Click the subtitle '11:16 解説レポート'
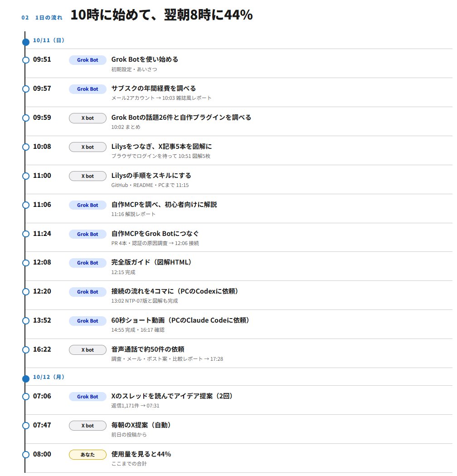Image resolution: width=457 pixels, height=476 pixels. (133, 214)
